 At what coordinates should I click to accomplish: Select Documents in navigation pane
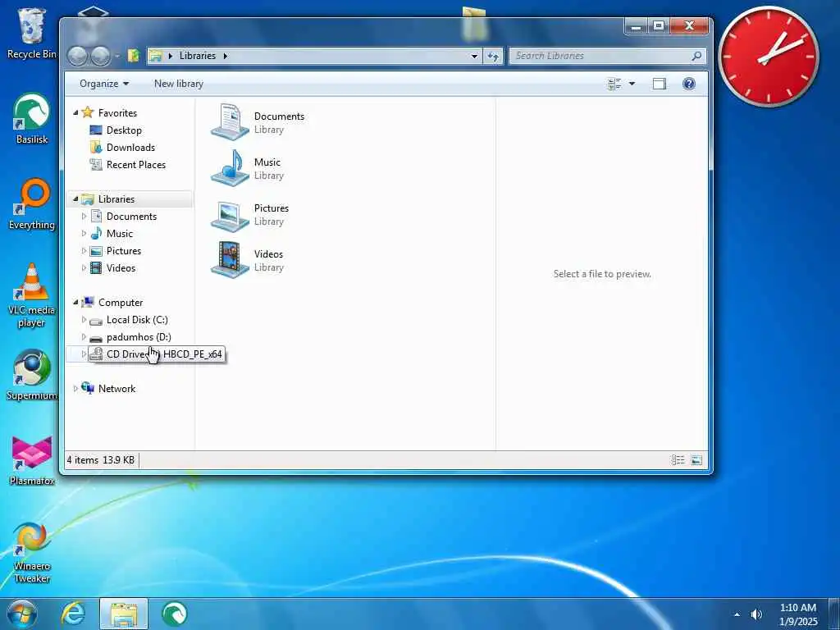click(131, 217)
